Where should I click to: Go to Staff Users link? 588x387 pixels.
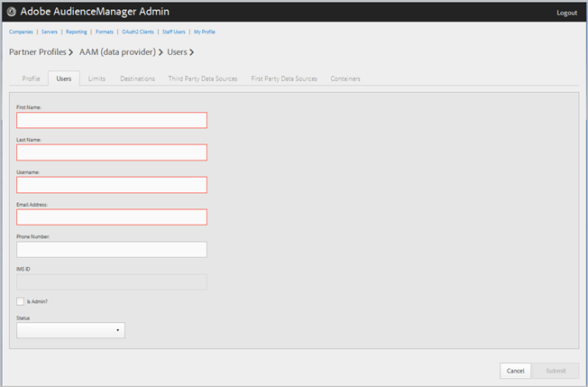[174, 32]
